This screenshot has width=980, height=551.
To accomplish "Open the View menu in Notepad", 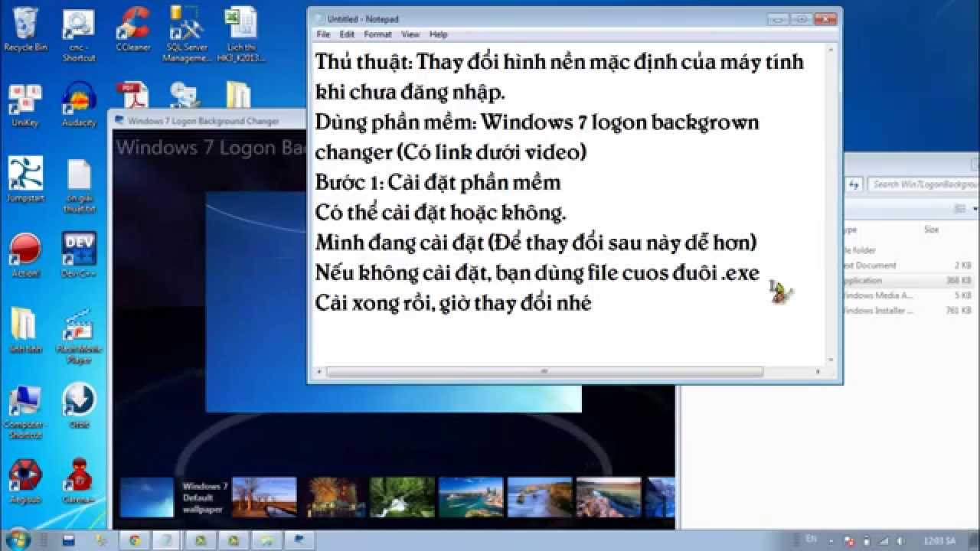I will [x=410, y=34].
